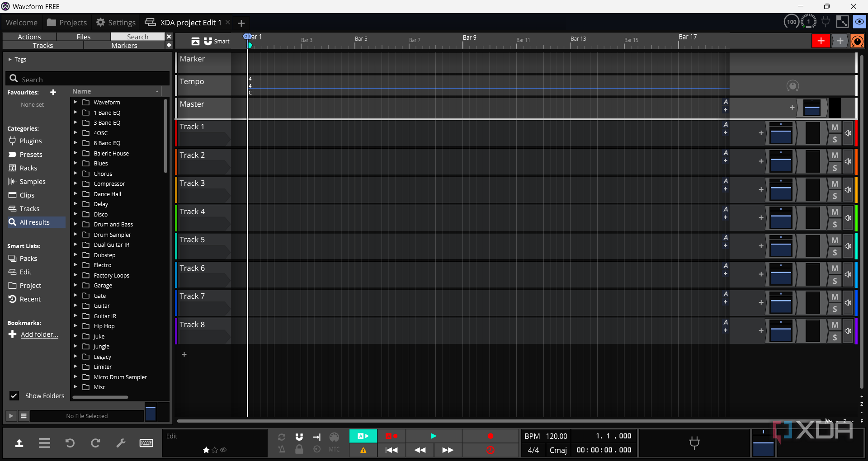Click the CPU usage meter showing 100
Screen dimensions: 868x461
point(792,22)
